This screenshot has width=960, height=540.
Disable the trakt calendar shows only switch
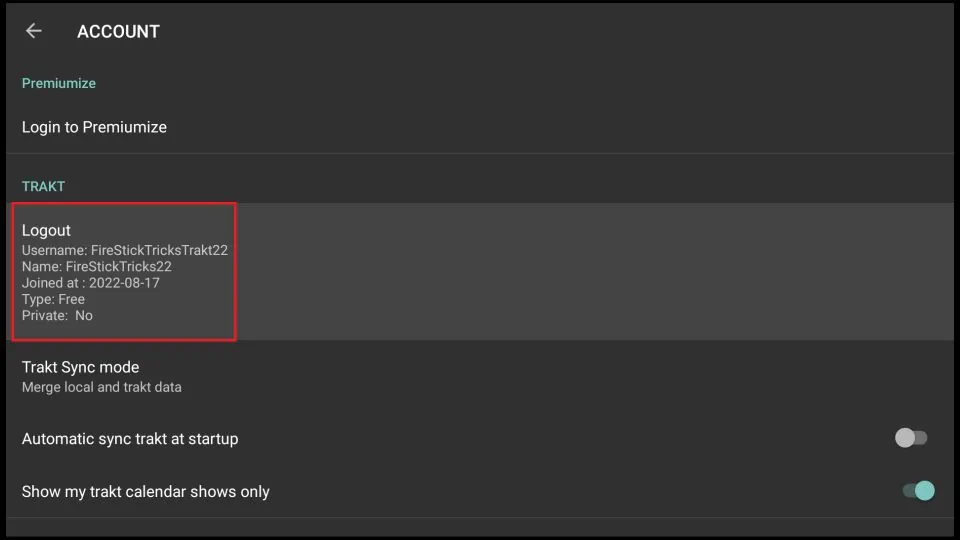coord(917,491)
